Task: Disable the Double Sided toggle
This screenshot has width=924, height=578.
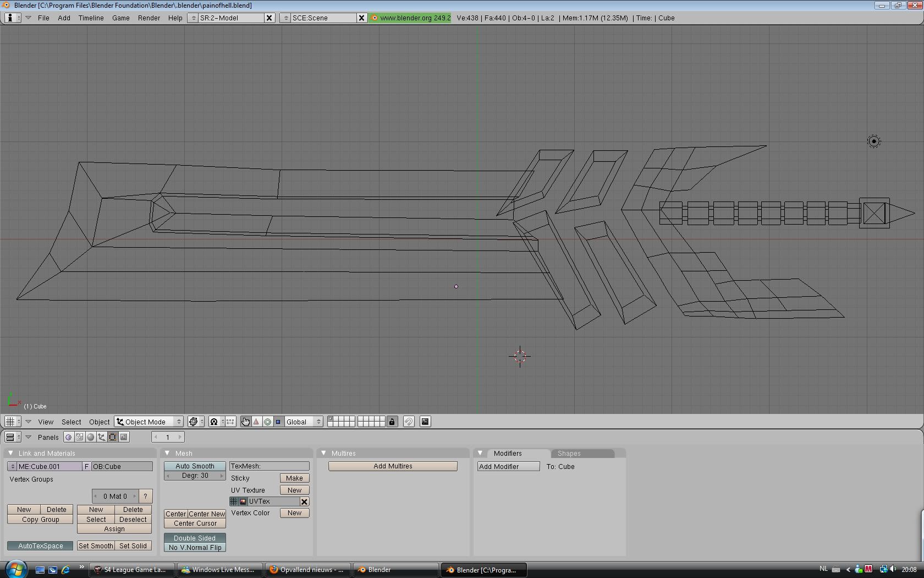Action: point(195,538)
